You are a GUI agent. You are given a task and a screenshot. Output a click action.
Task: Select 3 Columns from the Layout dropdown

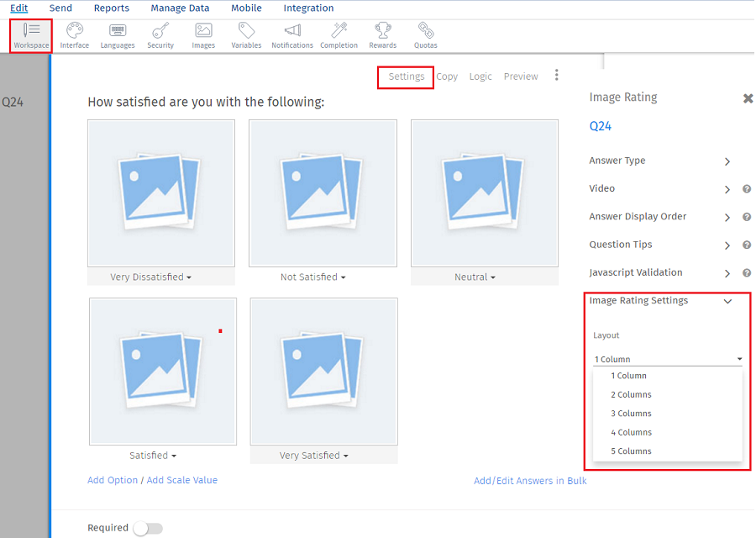631,413
